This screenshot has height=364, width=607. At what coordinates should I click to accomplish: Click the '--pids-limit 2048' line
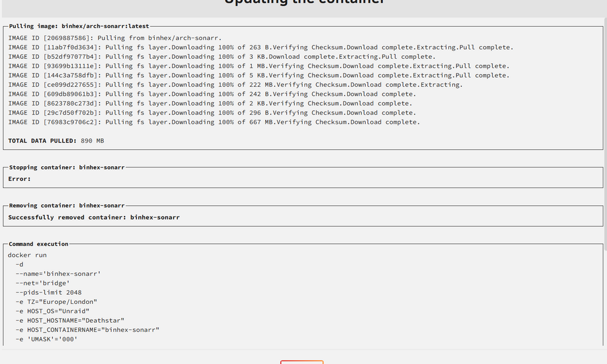point(49,292)
